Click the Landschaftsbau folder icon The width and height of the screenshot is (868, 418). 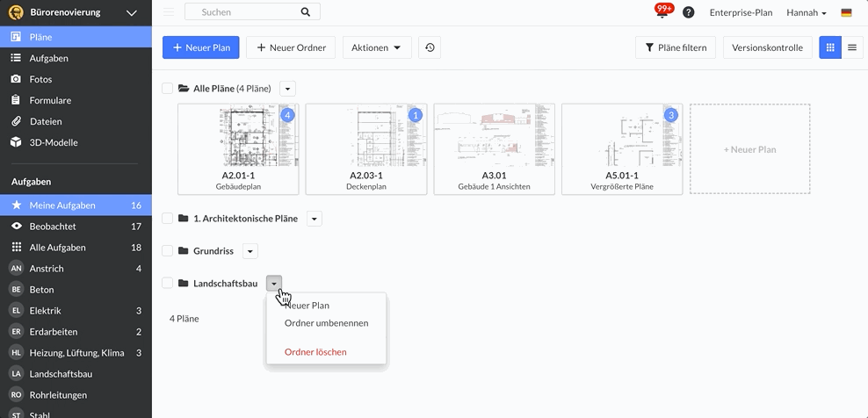point(184,283)
